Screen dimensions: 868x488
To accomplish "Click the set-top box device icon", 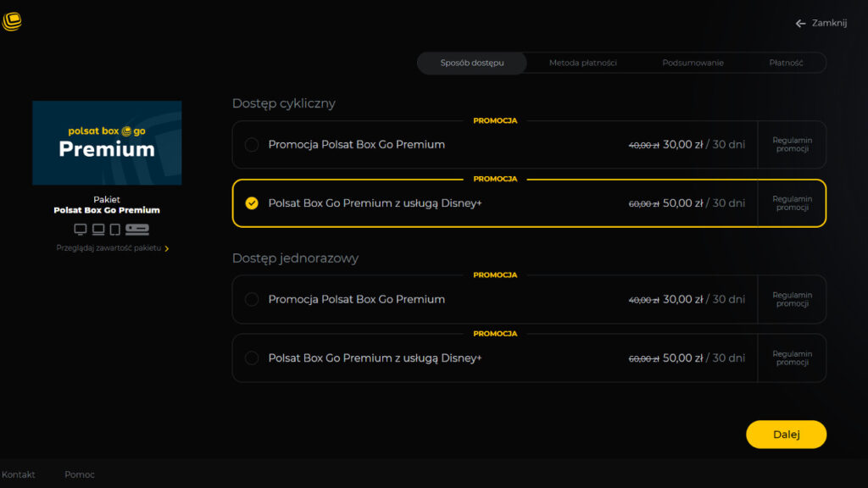I will pyautogui.click(x=136, y=229).
